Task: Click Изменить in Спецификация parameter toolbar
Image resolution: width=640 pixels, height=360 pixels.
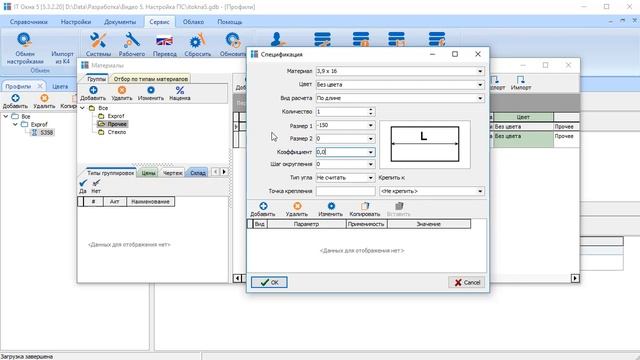Action: (x=331, y=209)
